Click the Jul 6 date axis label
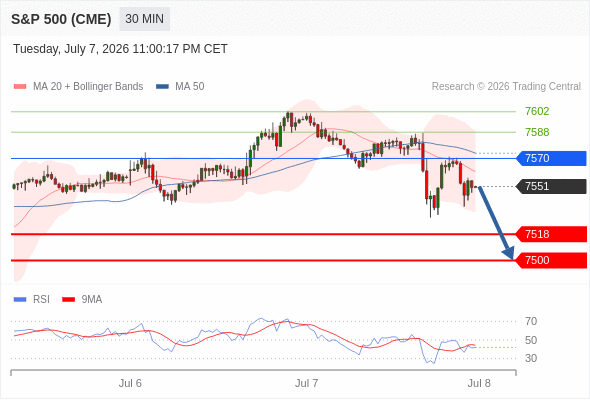590x400 pixels. tap(130, 383)
